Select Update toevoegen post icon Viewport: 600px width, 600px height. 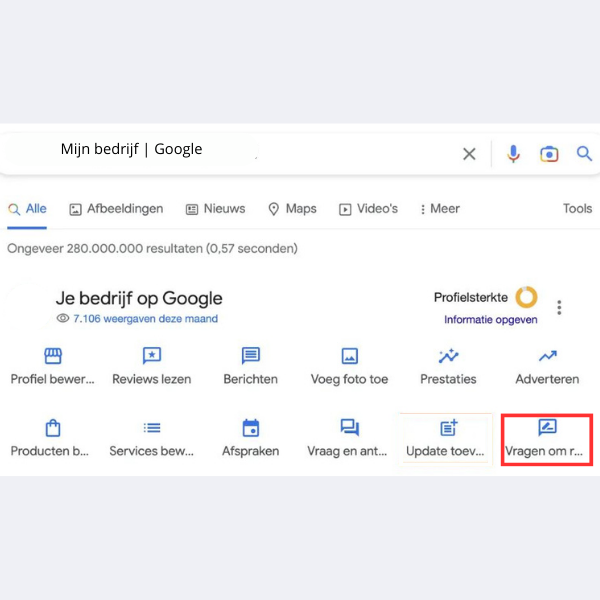pyautogui.click(x=448, y=427)
